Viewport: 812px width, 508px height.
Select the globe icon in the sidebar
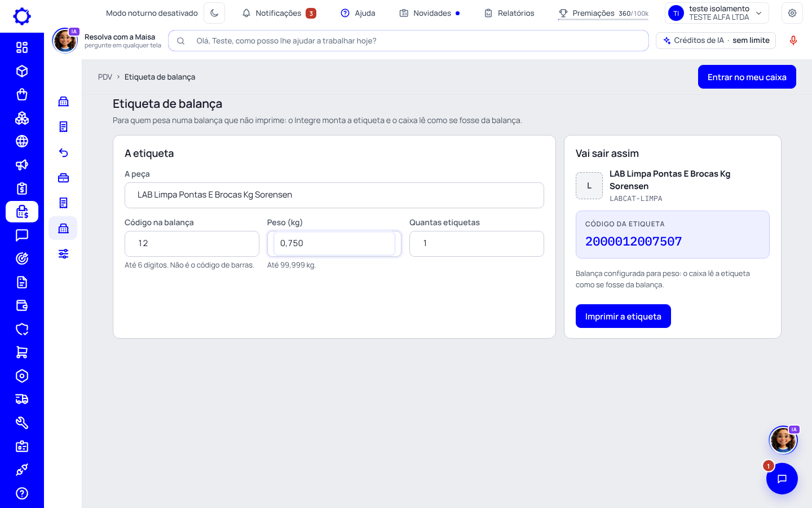point(22,141)
